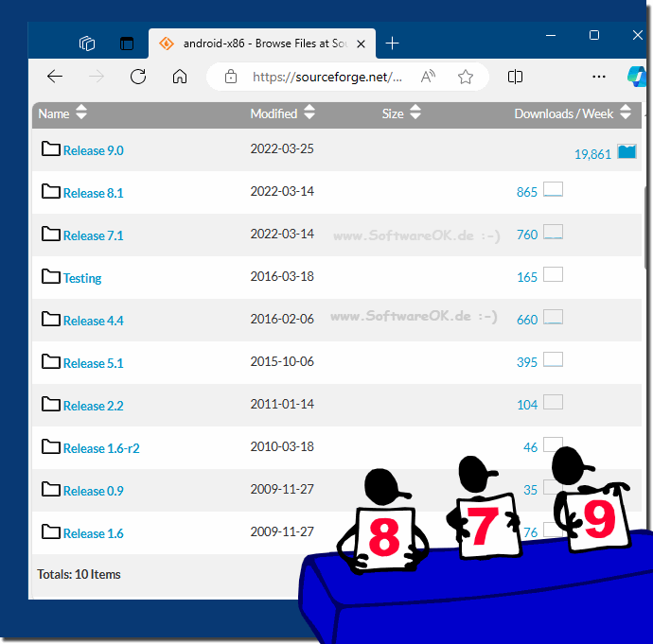Open the Release 1.6-r2 folder link
This screenshot has width=653, height=644.
[101, 448]
